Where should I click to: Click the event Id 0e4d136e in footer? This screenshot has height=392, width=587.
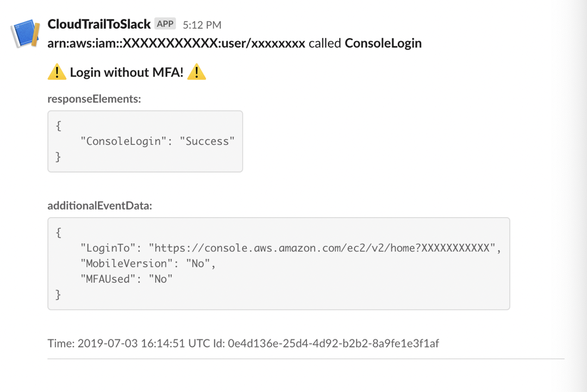[x=333, y=343]
